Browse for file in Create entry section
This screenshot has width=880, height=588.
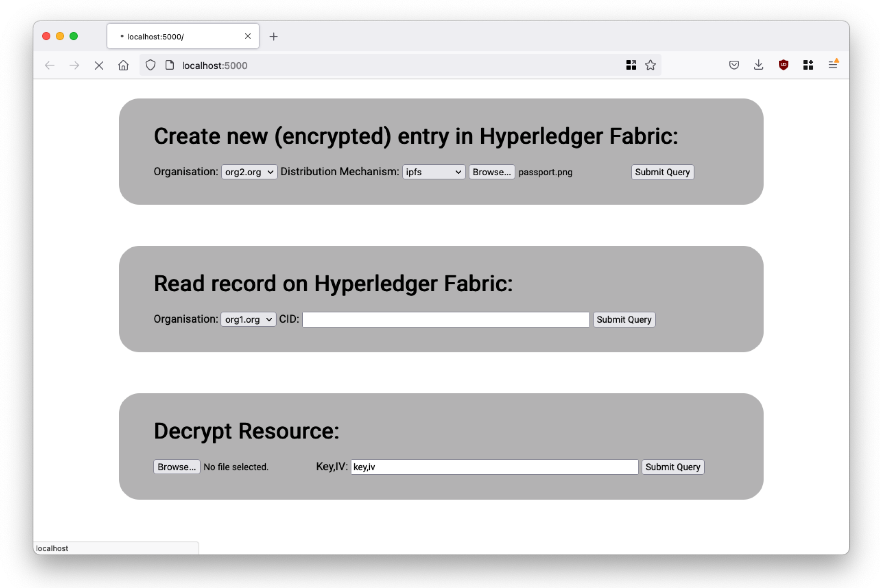pyautogui.click(x=492, y=172)
